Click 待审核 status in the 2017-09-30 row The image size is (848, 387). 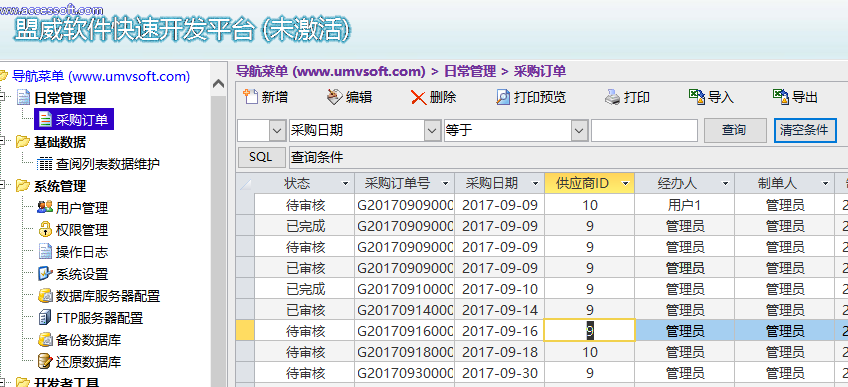(305, 373)
